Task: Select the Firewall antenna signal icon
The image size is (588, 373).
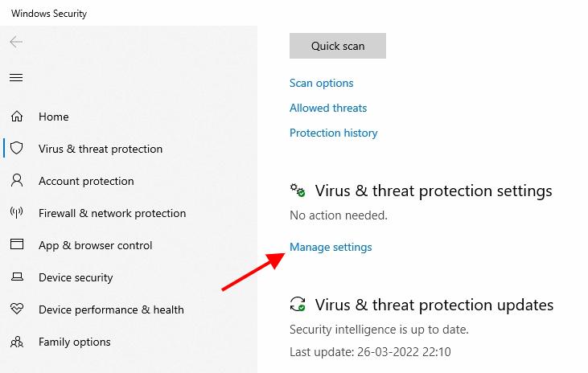Action: [17, 212]
